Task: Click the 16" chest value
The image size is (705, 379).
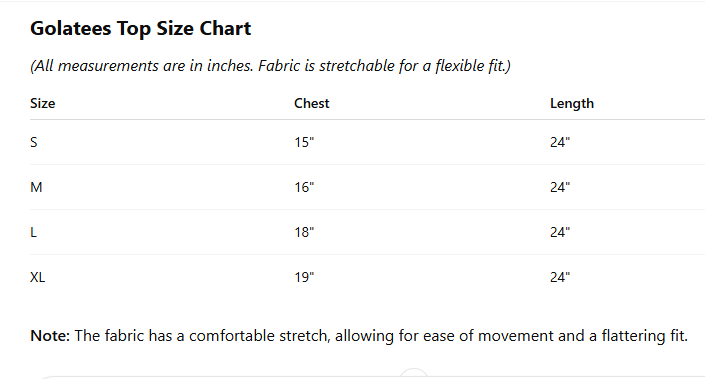Action: [x=304, y=187]
